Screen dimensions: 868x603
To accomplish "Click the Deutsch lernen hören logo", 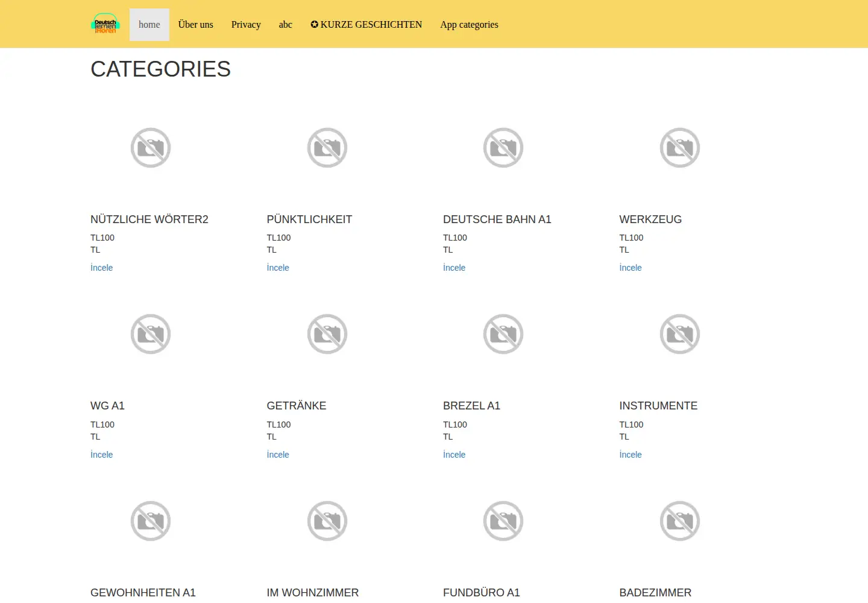I will 105,24.
